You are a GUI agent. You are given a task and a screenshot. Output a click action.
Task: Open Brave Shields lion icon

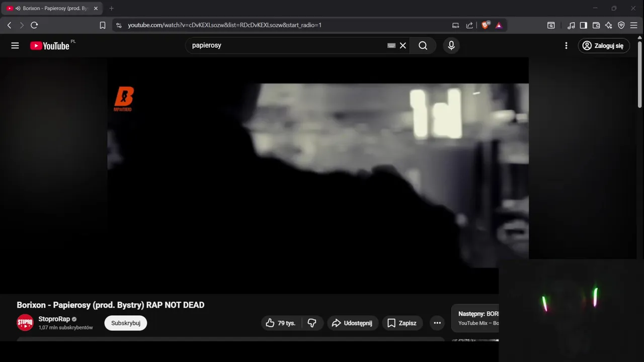point(486,25)
